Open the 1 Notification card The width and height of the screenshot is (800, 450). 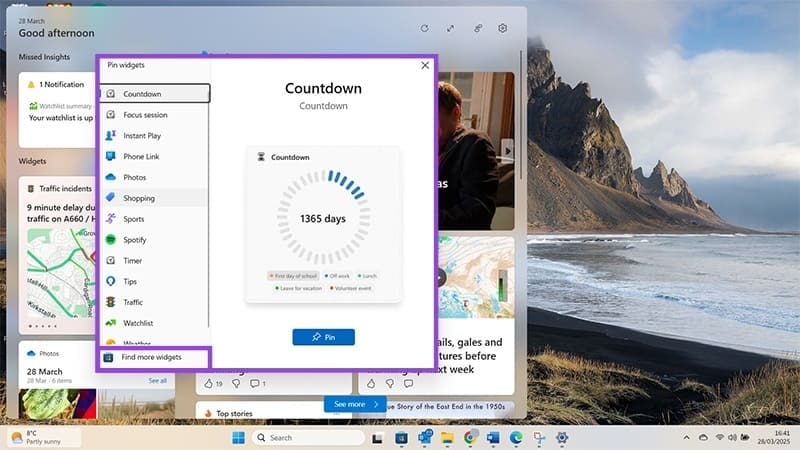(x=57, y=110)
